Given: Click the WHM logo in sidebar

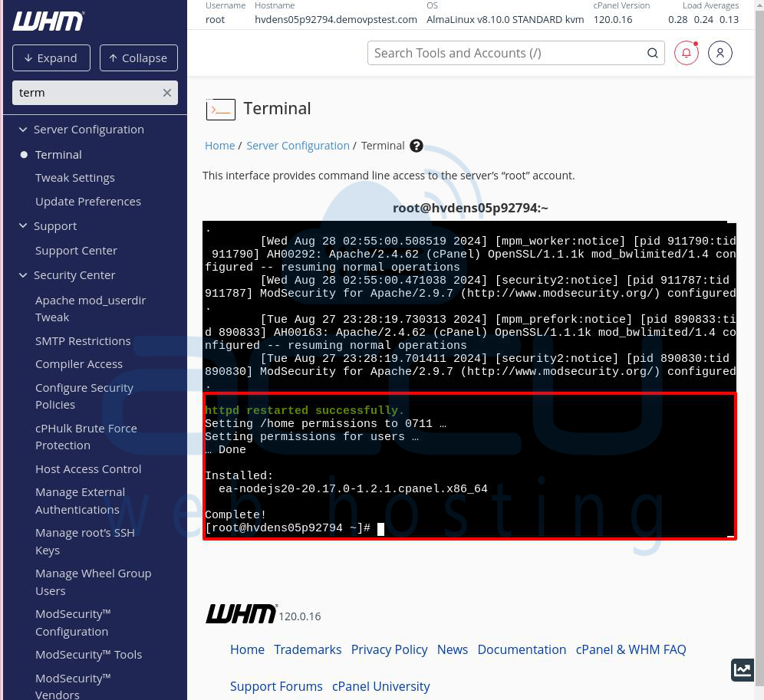Looking at the screenshot, I should click(x=48, y=21).
